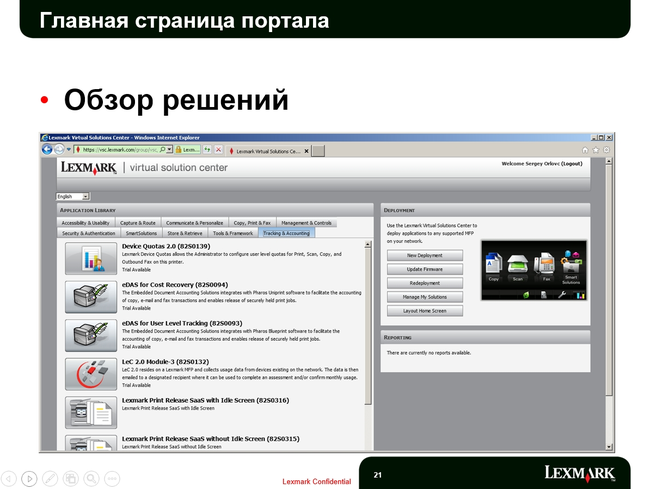Image resolution: width=650 pixels, height=489 pixels.
Task: Click the New Deployment button
Action: pos(424,255)
